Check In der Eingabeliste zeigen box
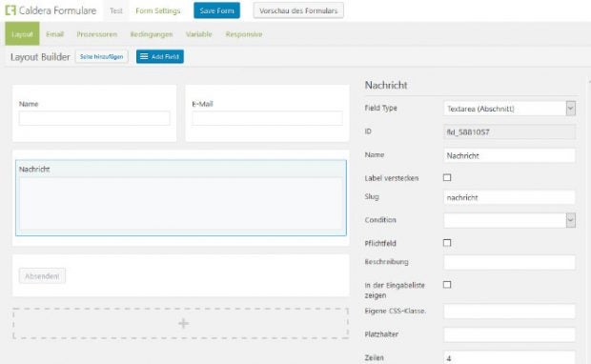This screenshot has width=591, height=364. (447, 285)
